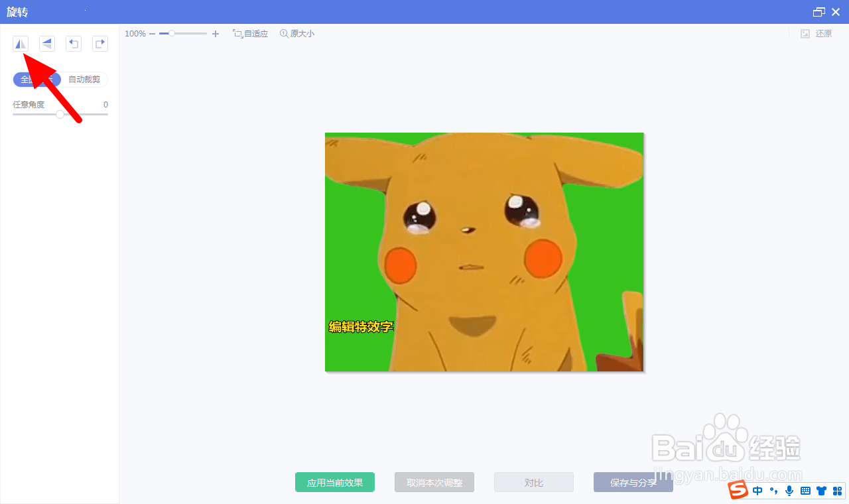Click the 编辑特效字 caption text
Image resolution: width=849 pixels, height=504 pixels.
click(x=361, y=326)
